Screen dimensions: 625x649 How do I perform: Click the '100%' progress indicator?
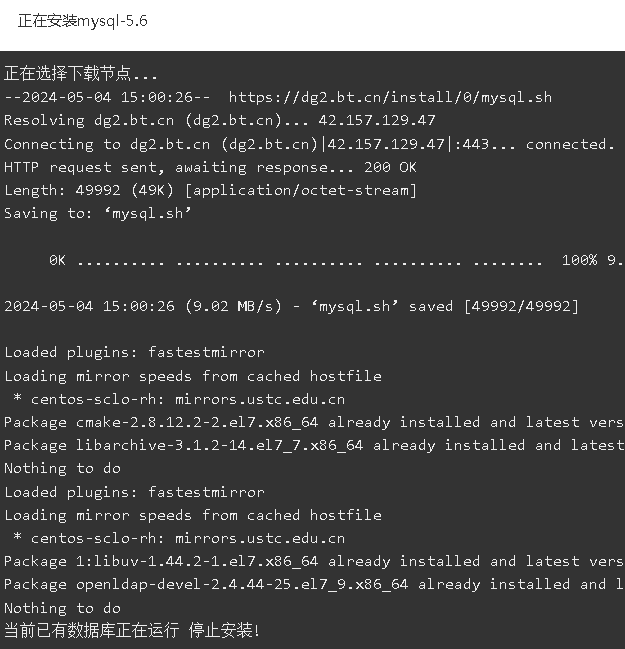[x=579, y=260]
